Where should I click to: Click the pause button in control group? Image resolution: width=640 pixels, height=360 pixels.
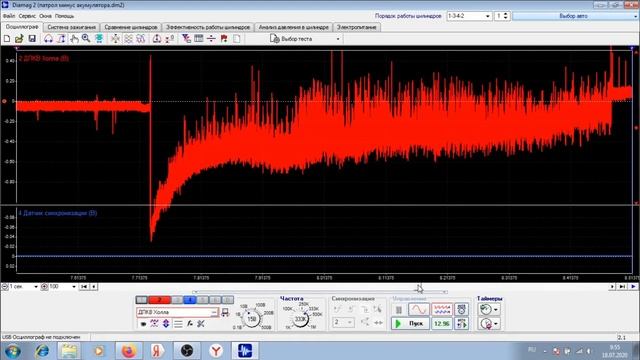(x=399, y=310)
